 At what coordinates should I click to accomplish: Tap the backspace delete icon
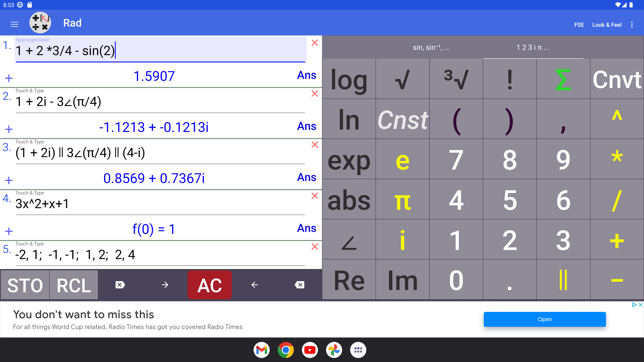tap(299, 285)
